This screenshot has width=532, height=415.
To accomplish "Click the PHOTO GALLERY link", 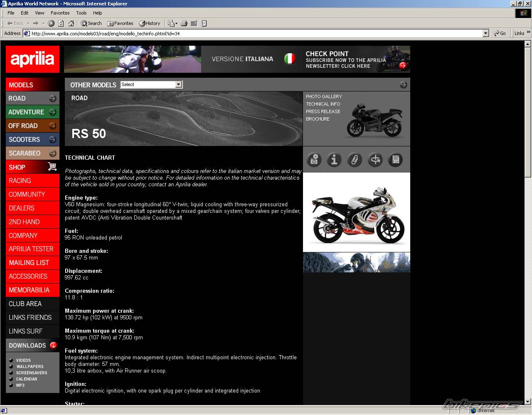I will [324, 96].
